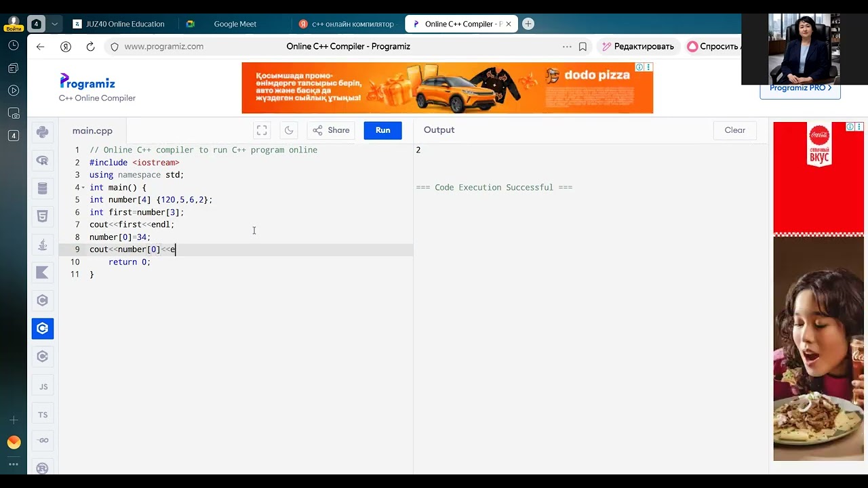Click the site security shield icon
This screenshot has width=868, height=488.
(114, 47)
